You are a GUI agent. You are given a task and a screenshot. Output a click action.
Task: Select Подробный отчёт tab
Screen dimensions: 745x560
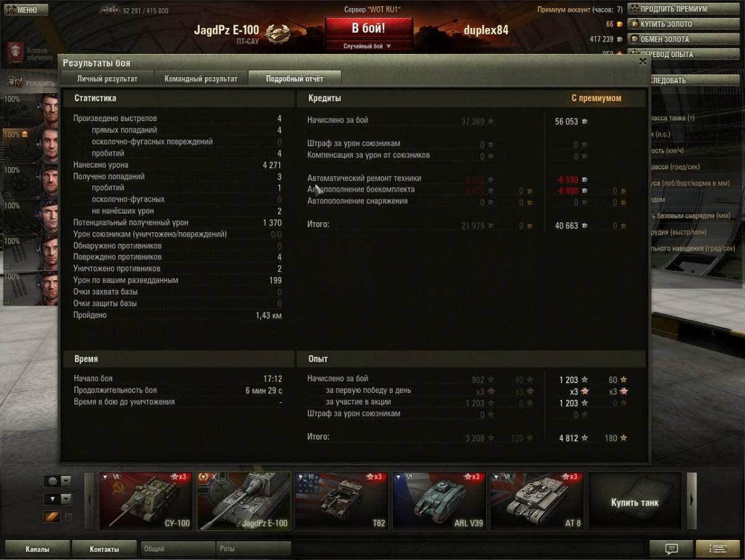click(x=294, y=79)
